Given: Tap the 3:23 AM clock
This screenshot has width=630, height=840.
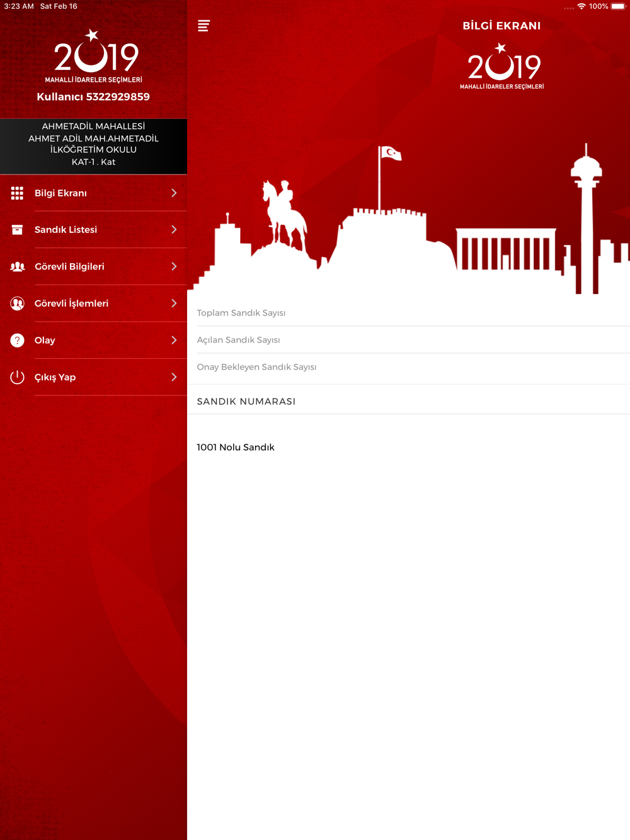Looking at the screenshot, I should click(19, 6).
